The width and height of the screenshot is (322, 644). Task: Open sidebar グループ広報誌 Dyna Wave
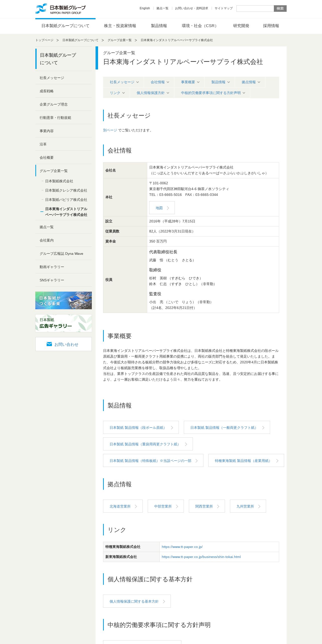[x=63, y=254]
